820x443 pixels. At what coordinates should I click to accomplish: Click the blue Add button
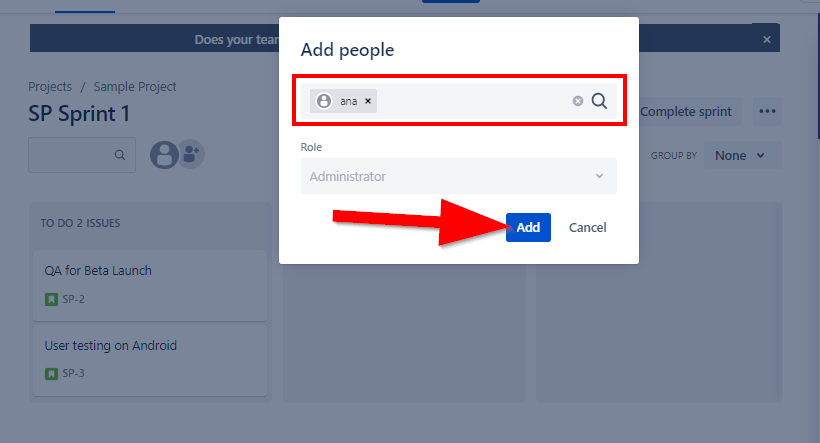pyautogui.click(x=528, y=228)
